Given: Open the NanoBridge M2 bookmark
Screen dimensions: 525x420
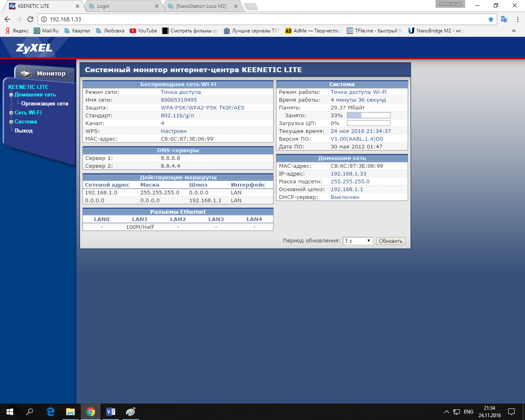Looking at the screenshot, I should (x=436, y=31).
